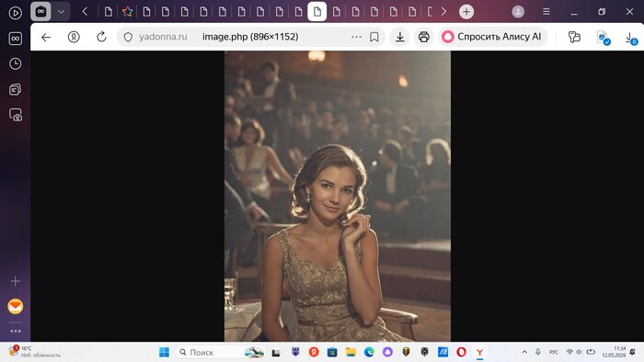The width and height of the screenshot is (644, 362).
Task: Open browsing history clock icon in sidebar
Action: coord(16,63)
